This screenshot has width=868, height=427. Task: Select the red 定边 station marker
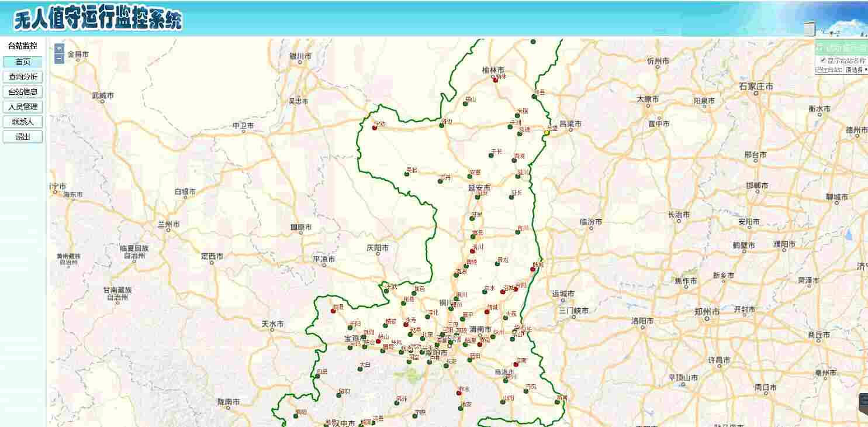click(374, 128)
